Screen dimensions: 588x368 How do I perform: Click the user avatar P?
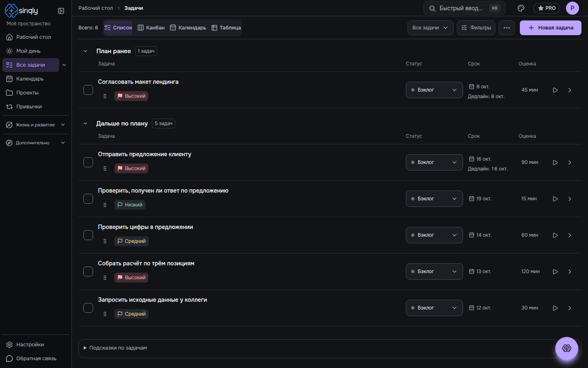(x=572, y=8)
